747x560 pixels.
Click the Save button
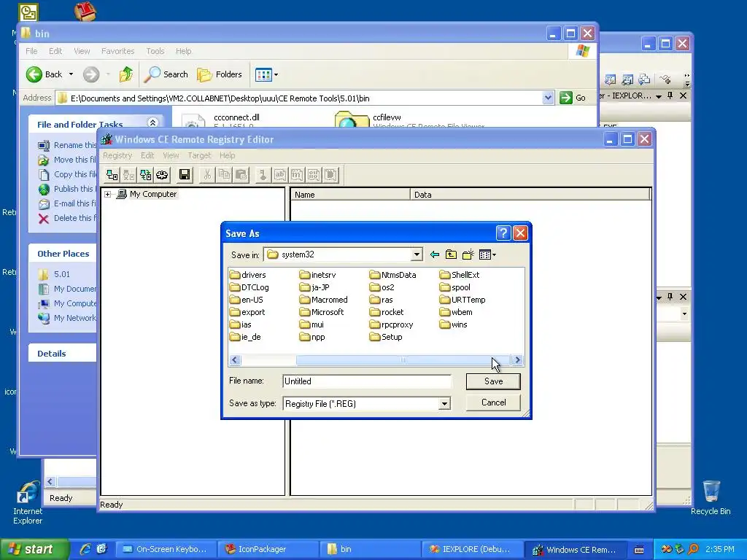point(493,381)
